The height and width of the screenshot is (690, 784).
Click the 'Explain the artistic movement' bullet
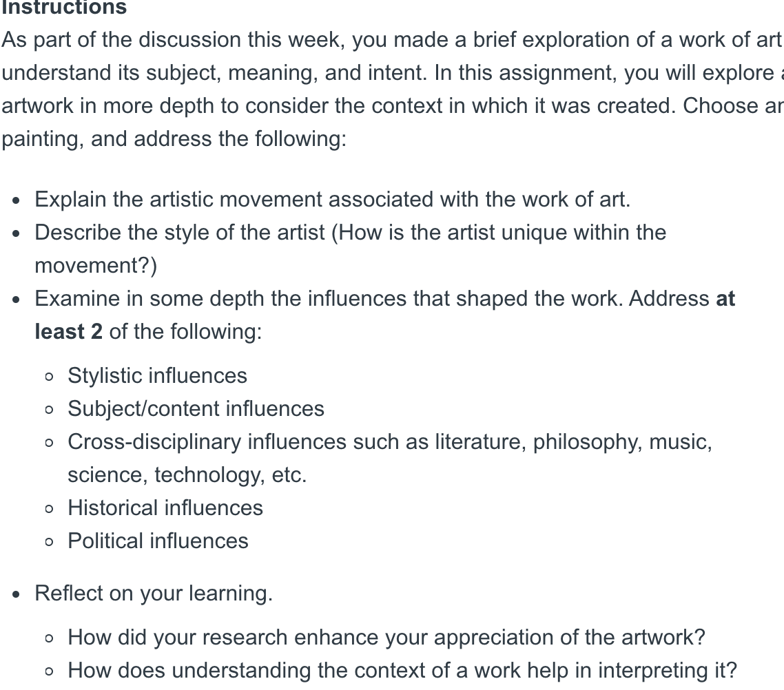(333, 199)
